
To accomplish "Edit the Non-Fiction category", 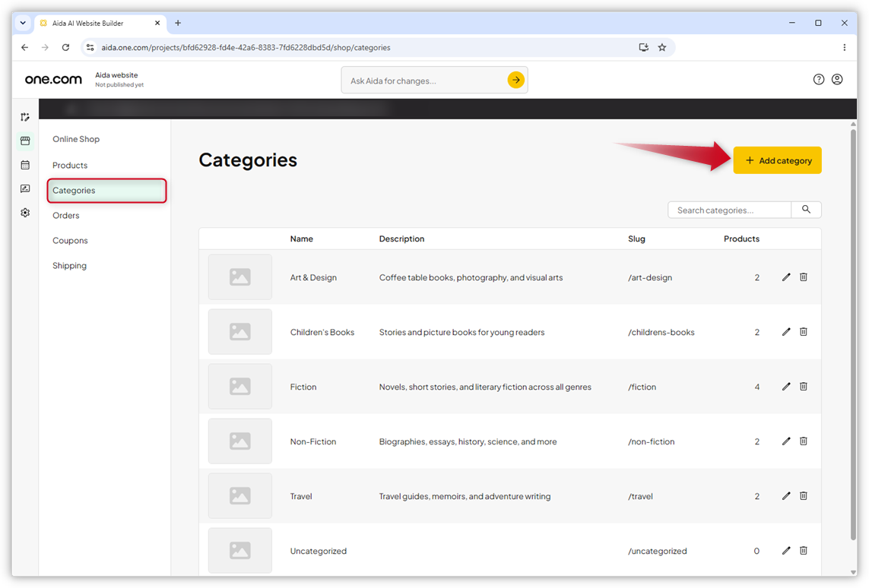I will (x=786, y=441).
